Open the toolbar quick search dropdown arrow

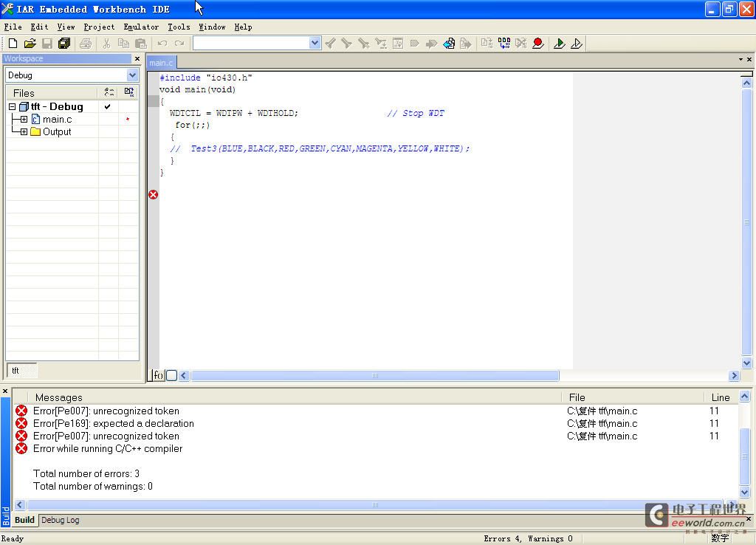pyautogui.click(x=315, y=43)
